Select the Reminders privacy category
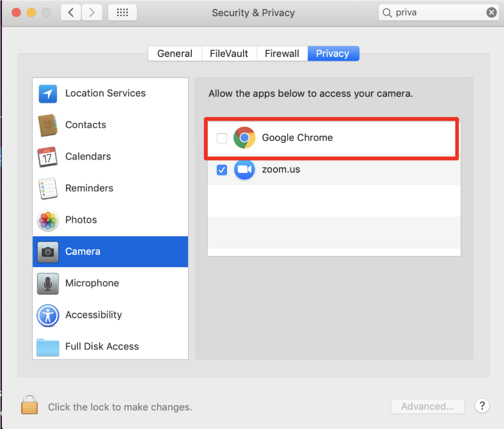Screen dimensions: 504x429 (110, 188)
